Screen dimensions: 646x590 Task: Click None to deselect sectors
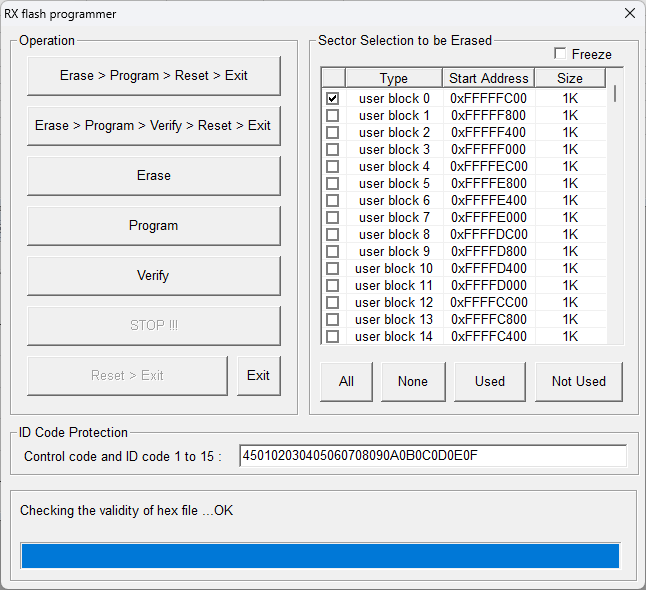[x=412, y=381]
